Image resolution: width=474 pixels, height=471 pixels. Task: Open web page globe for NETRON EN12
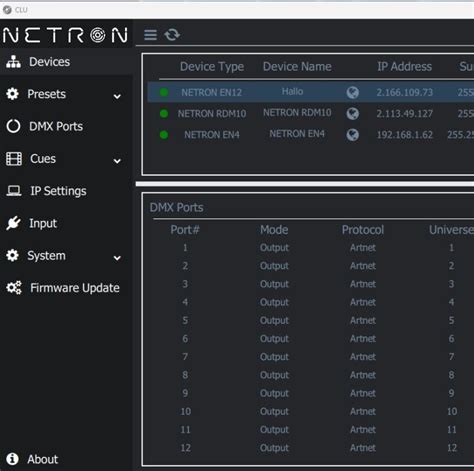click(x=352, y=92)
